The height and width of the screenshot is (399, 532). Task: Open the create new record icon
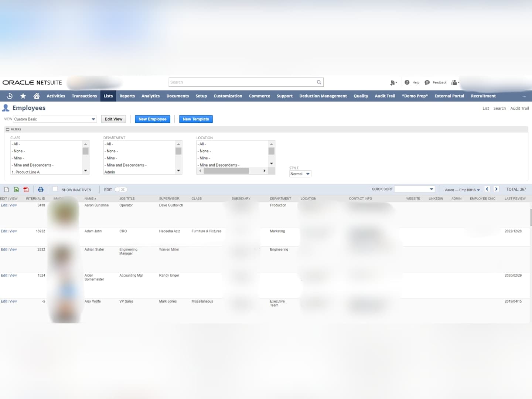click(x=393, y=83)
